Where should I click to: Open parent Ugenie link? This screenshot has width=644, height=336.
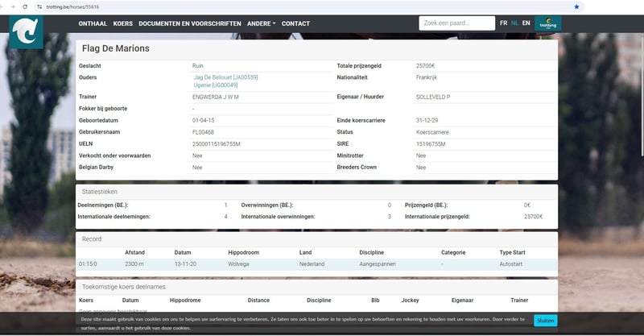point(215,85)
